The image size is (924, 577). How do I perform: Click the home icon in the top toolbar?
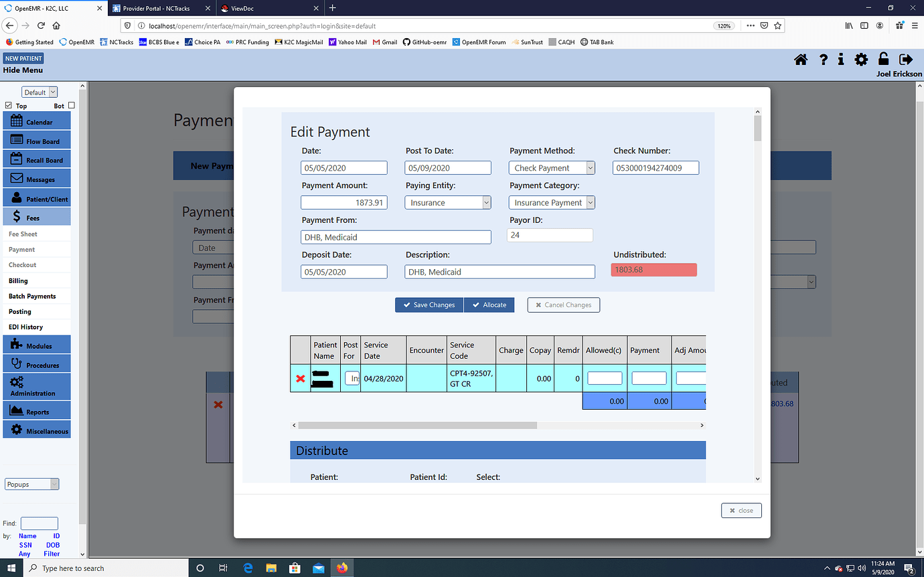(801, 60)
